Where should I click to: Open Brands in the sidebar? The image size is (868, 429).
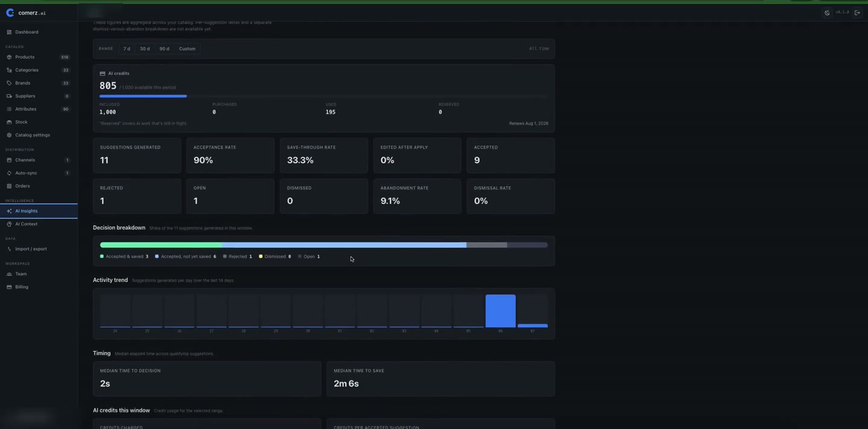39,83
